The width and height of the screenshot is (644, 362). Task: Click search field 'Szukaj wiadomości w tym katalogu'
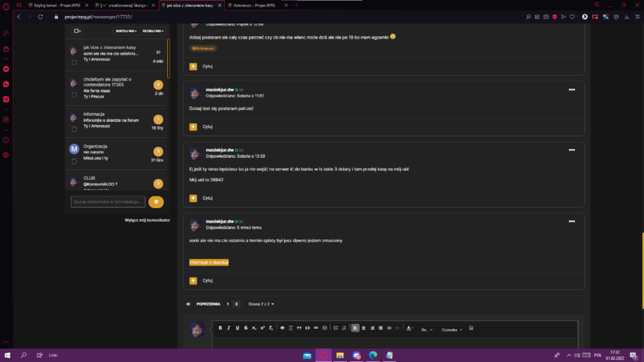click(x=108, y=202)
